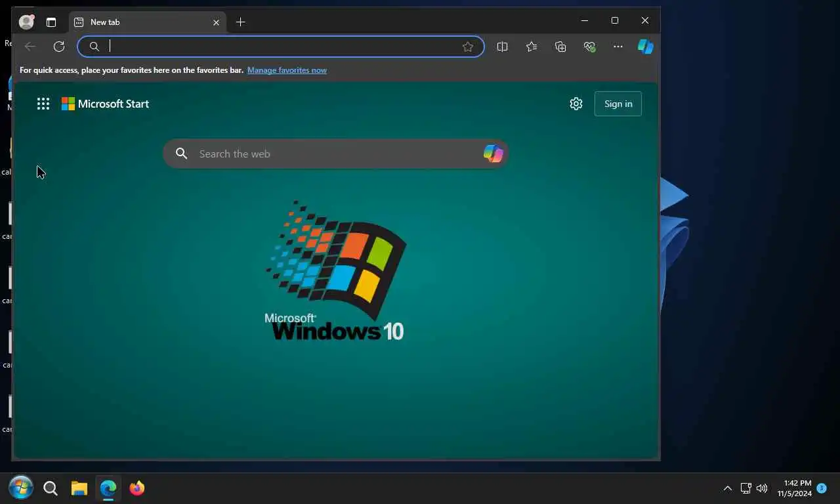Open the tab actions menu icon
Viewport: 840px width, 504px height.
click(x=51, y=22)
